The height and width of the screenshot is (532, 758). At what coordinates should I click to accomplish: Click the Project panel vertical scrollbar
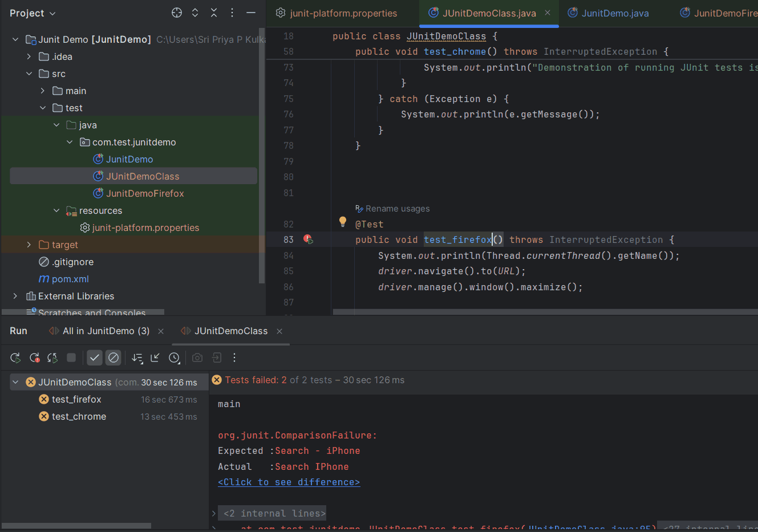pos(262,155)
